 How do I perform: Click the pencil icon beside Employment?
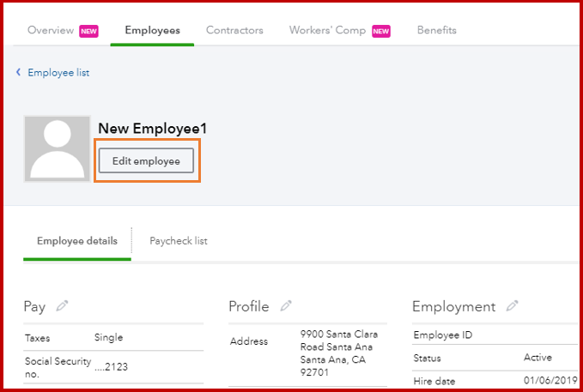(513, 306)
